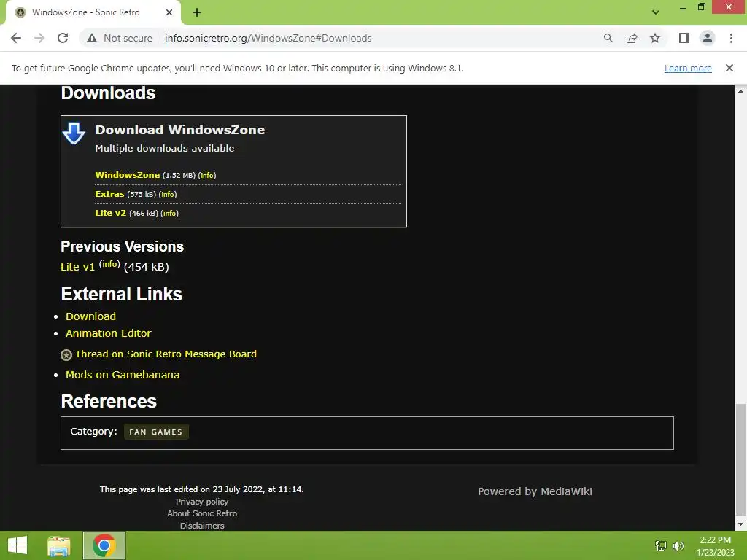Open the network tray icon

click(661, 545)
